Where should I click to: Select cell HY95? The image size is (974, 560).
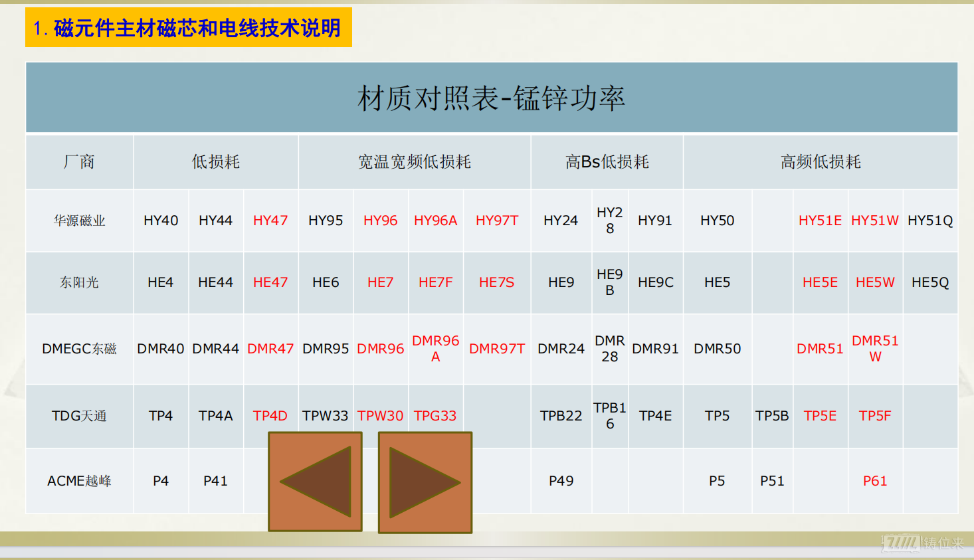pyautogui.click(x=326, y=221)
